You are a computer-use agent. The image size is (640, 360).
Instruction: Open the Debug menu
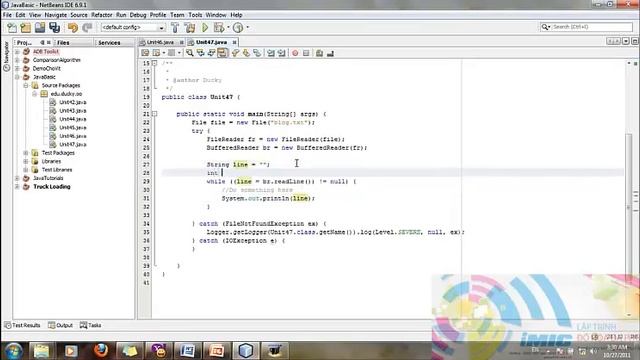coord(138,15)
